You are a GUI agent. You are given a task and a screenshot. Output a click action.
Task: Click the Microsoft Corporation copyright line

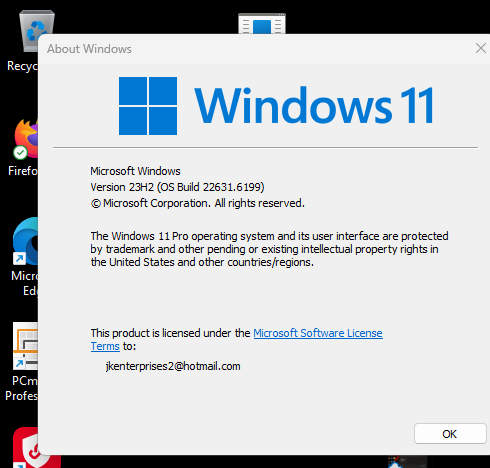tap(198, 203)
